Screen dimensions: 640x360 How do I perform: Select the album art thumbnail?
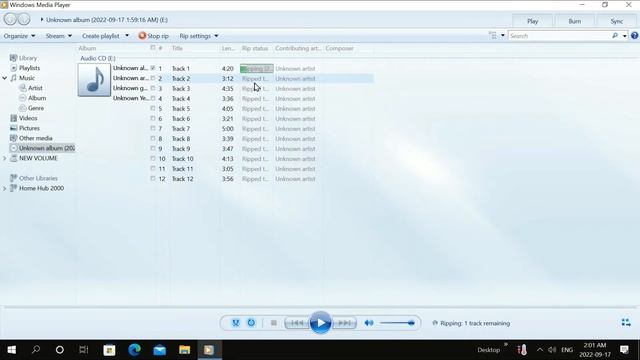point(94,80)
